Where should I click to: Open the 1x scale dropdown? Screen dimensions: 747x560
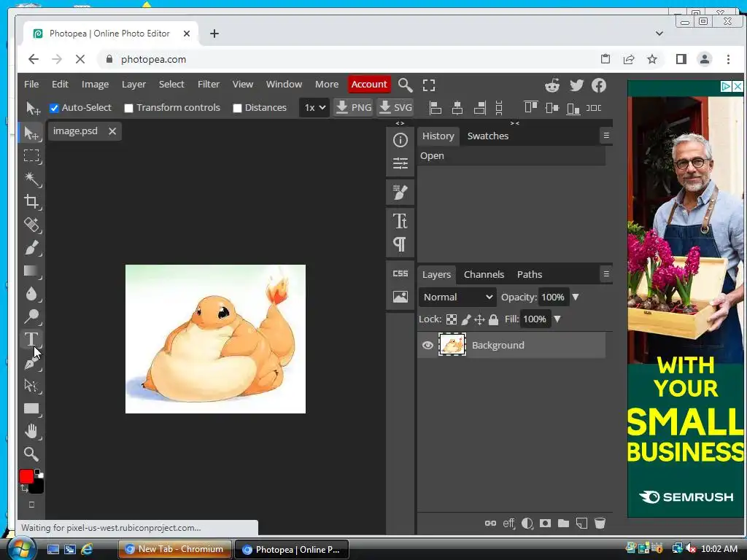click(x=314, y=108)
